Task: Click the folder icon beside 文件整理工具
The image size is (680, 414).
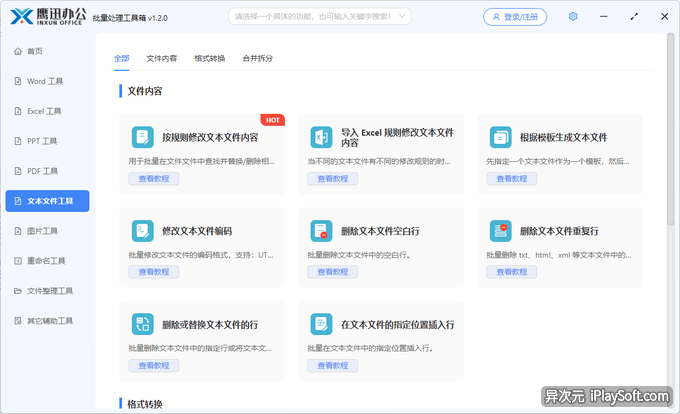Action: click(18, 290)
